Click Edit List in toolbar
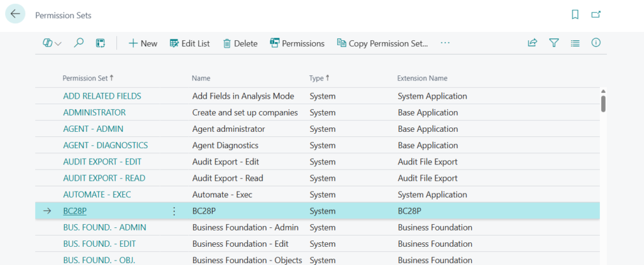 (190, 43)
